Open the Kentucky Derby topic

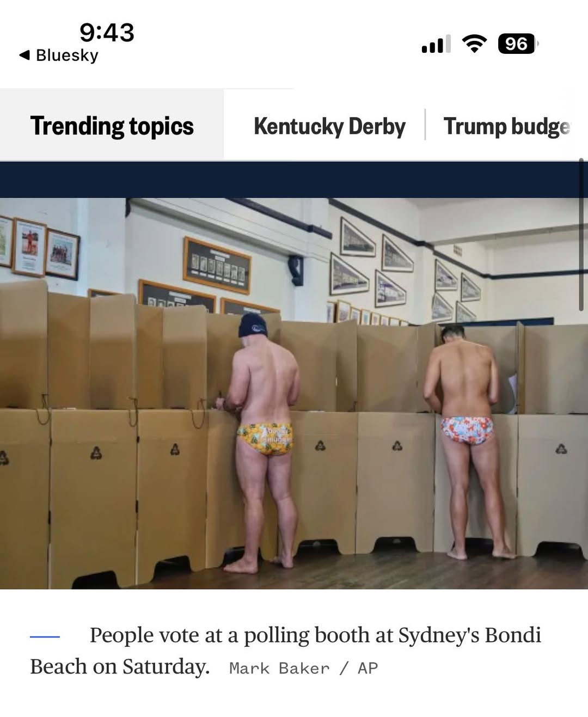329,126
